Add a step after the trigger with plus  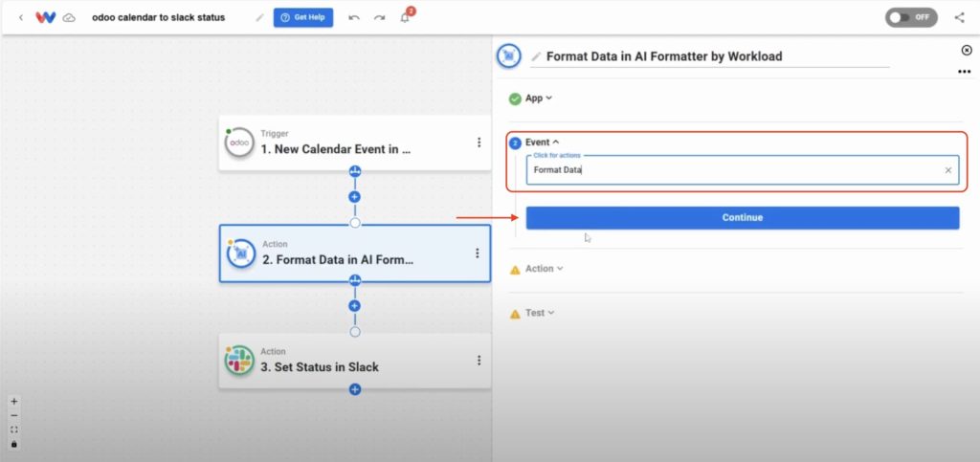tap(355, 197)
